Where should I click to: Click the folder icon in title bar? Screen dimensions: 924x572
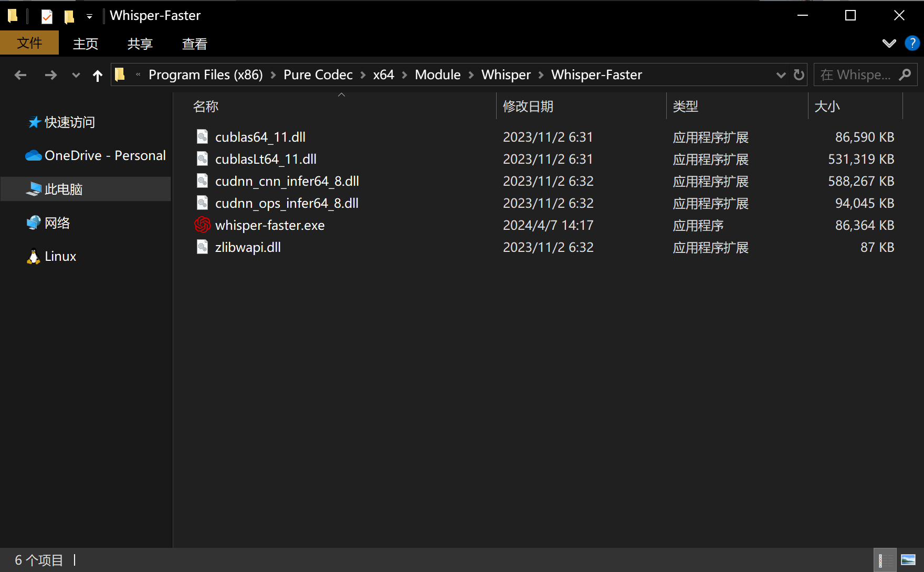tap(13, 16)
